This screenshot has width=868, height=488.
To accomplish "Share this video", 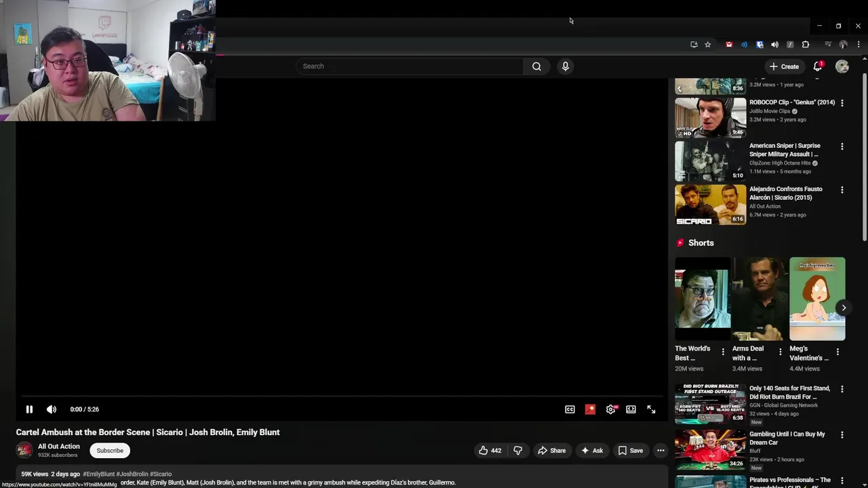I will 551,451.
